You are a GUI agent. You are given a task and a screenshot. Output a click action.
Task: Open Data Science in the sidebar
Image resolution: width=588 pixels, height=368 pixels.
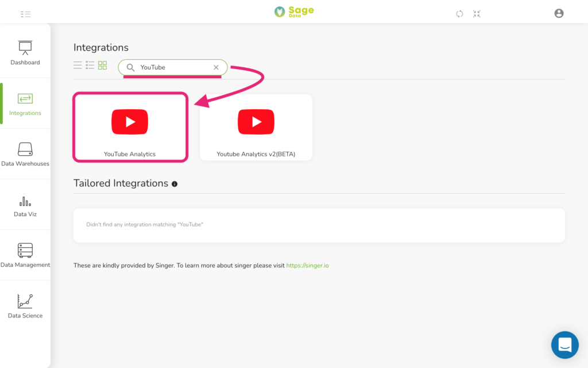coord(25,306)
